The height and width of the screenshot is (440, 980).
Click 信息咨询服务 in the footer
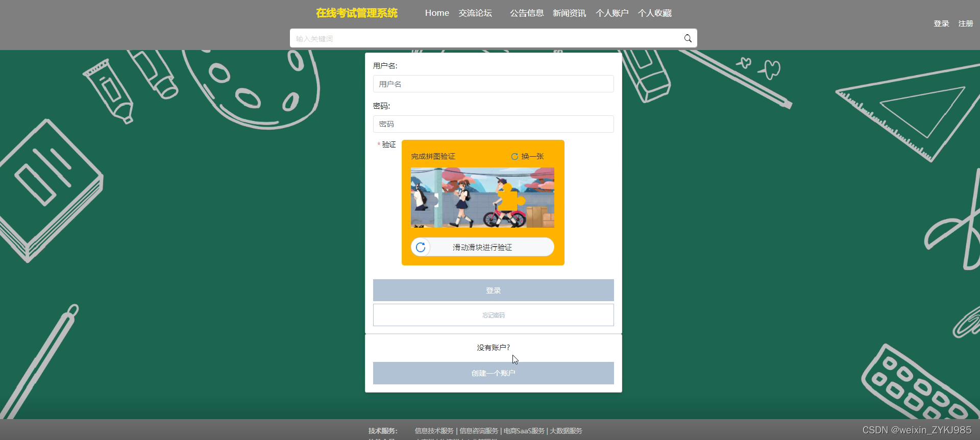click(479, 431)
